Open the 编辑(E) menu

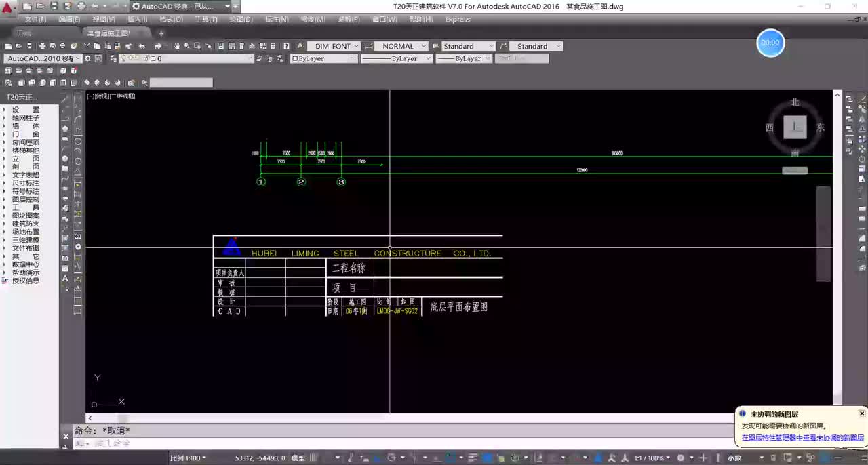69,19
